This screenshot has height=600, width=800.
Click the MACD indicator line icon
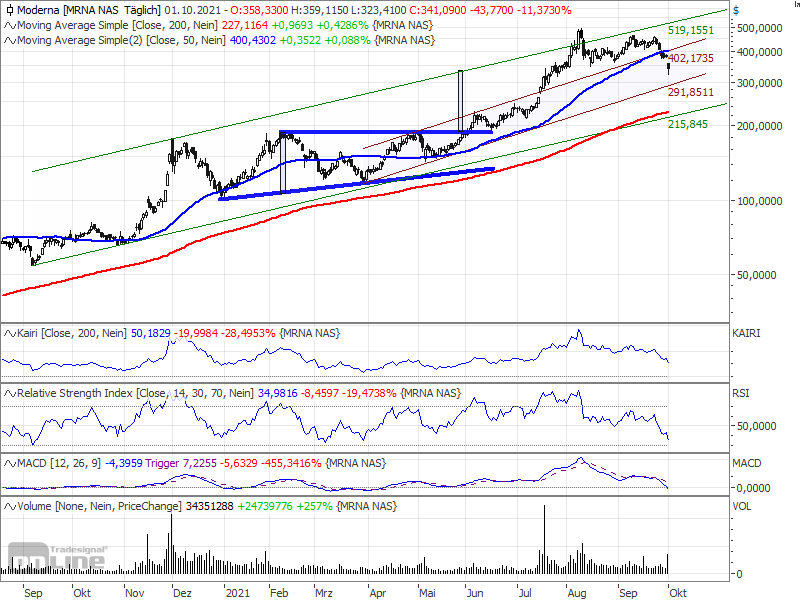(9, 464)
